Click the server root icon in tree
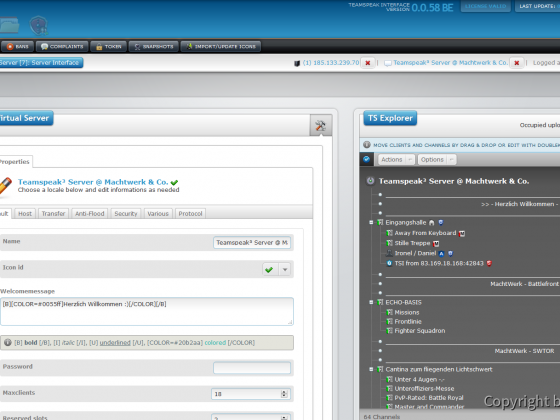This screenshot has width=560, height=420. click(370, 181)
